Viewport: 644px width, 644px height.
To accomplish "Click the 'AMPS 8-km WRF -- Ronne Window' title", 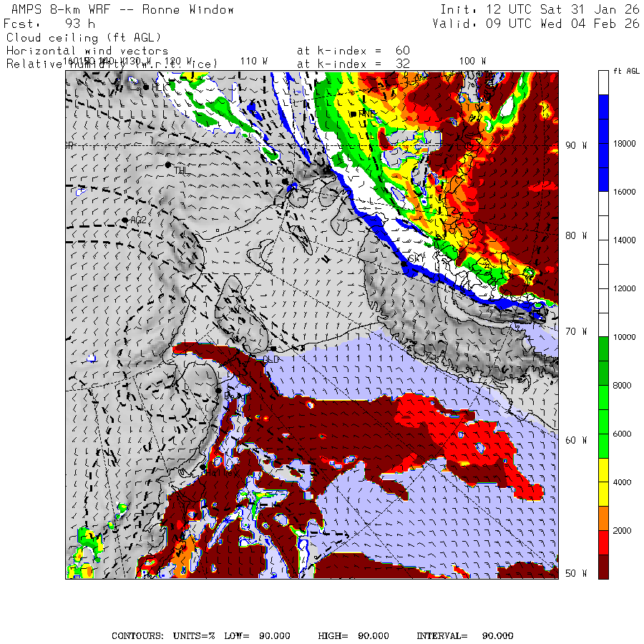I will click(122, 9).
